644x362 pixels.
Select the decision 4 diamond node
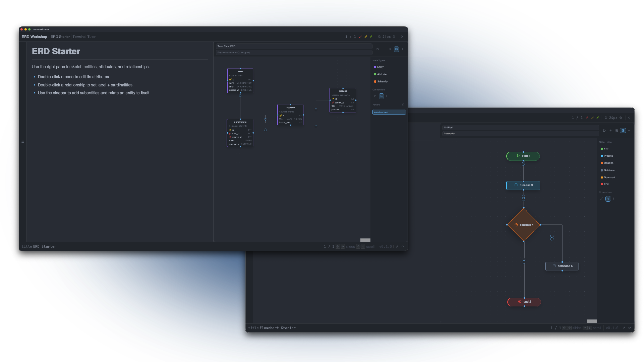(x=524, y=225)
